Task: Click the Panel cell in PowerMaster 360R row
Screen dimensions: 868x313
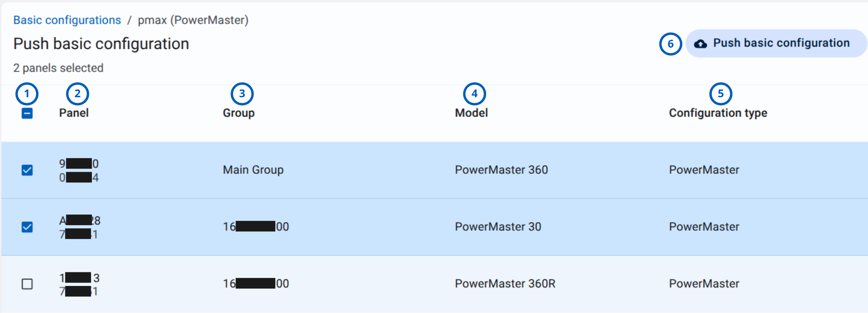Action: coord(79,284)
